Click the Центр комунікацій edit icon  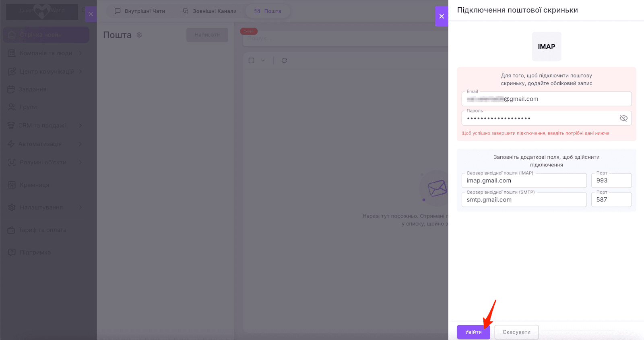pos(12,72)
